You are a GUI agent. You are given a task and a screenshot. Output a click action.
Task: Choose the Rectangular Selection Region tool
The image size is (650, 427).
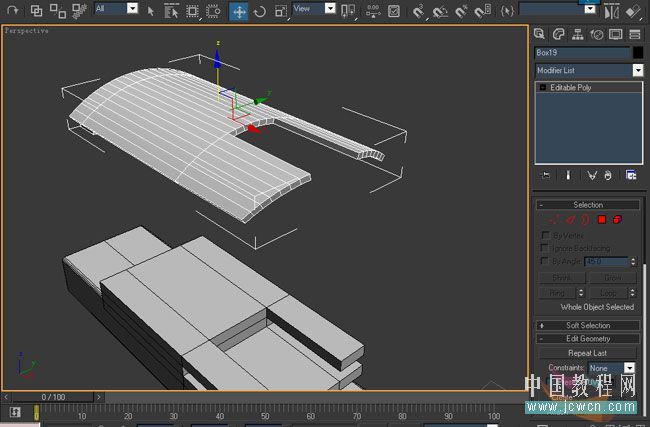192,11
